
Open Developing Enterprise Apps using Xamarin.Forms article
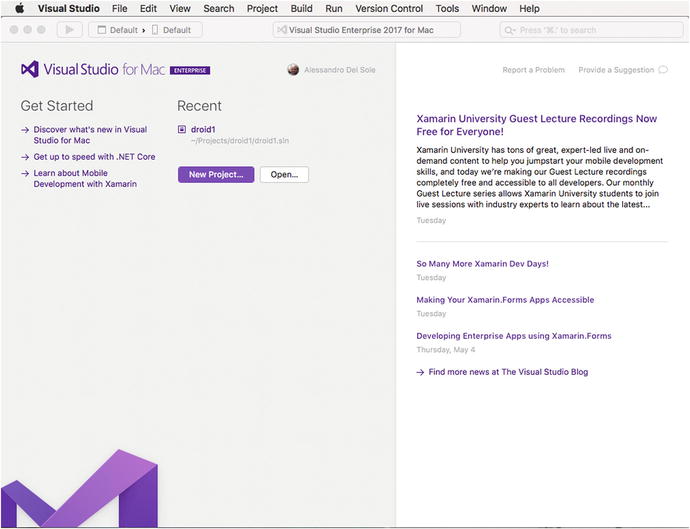pos(514,336)
